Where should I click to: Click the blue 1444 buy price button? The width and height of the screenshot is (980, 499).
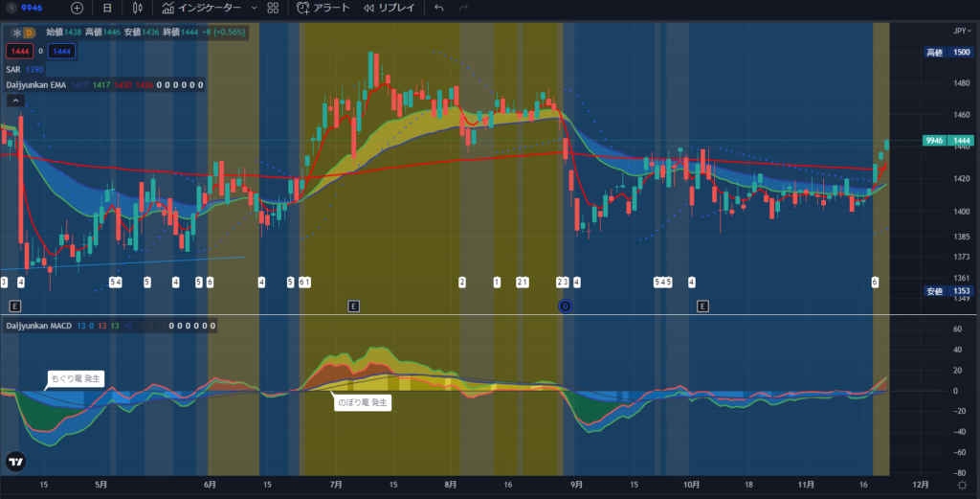coord(63,50)
